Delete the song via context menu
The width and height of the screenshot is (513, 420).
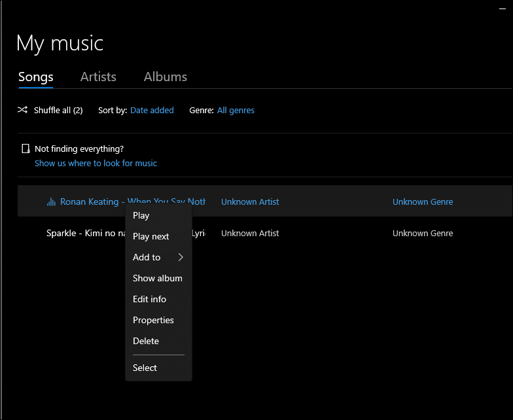[146, 341]
